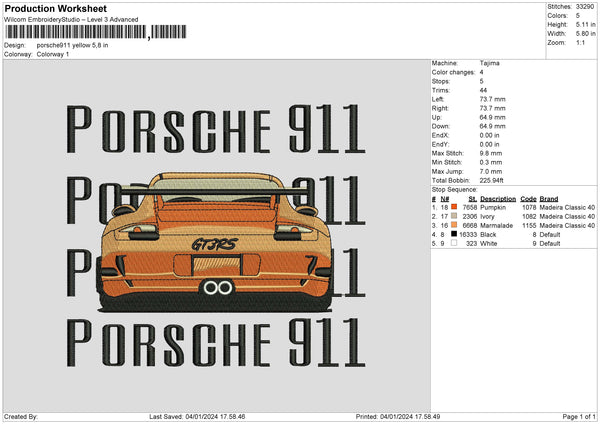
Task: Select the Ivory thread color swatch
Action: [x=456, y=215]
